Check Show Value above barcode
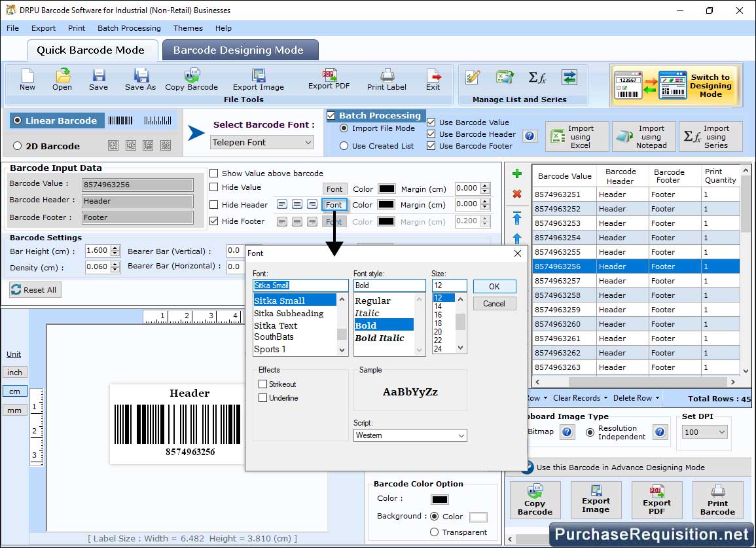 pos(214,174)
